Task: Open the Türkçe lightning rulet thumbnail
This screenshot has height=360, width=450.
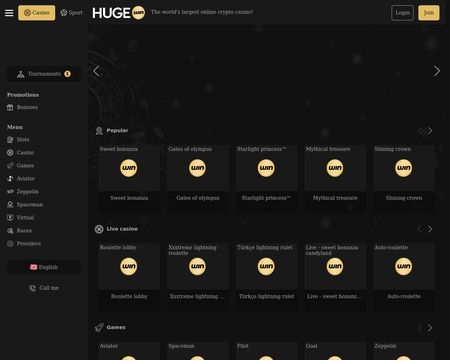Action: click(x=266, y=266)
